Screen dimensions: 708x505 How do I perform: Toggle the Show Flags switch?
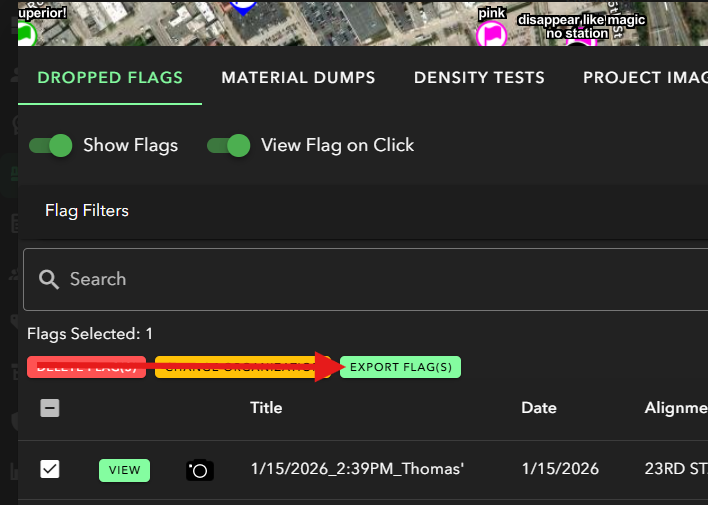[51, 145]
